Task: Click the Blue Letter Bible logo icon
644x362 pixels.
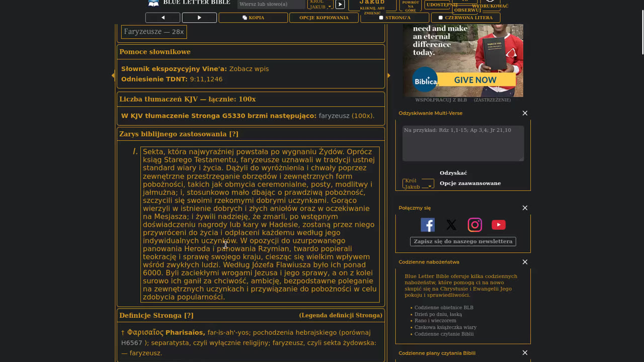Action: 153,4
